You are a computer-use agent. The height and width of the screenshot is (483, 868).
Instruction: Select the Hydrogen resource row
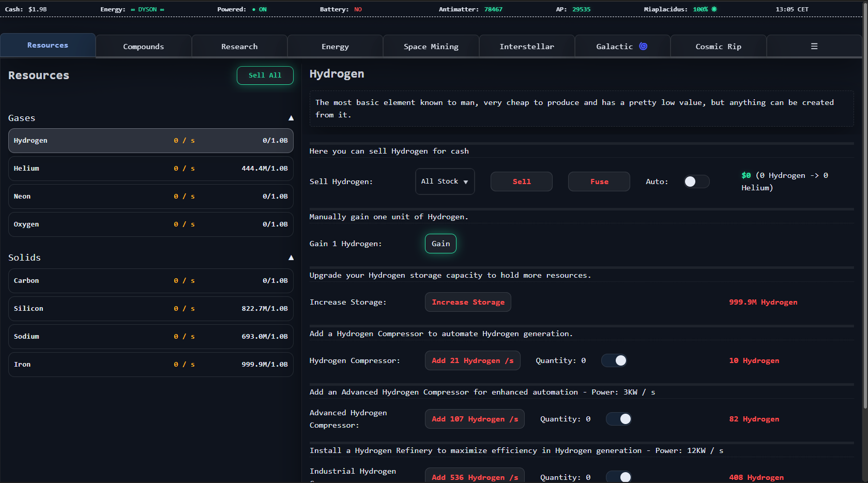tap(151, 141)
